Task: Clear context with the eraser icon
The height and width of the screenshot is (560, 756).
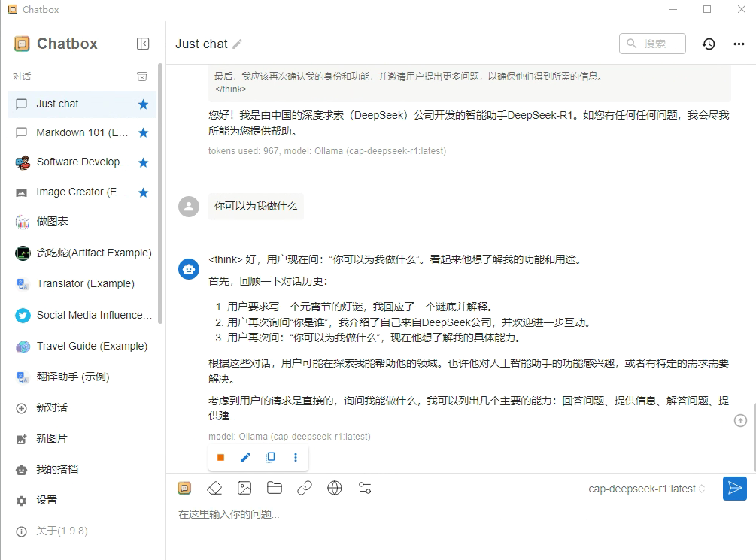Action: point(214,488)
